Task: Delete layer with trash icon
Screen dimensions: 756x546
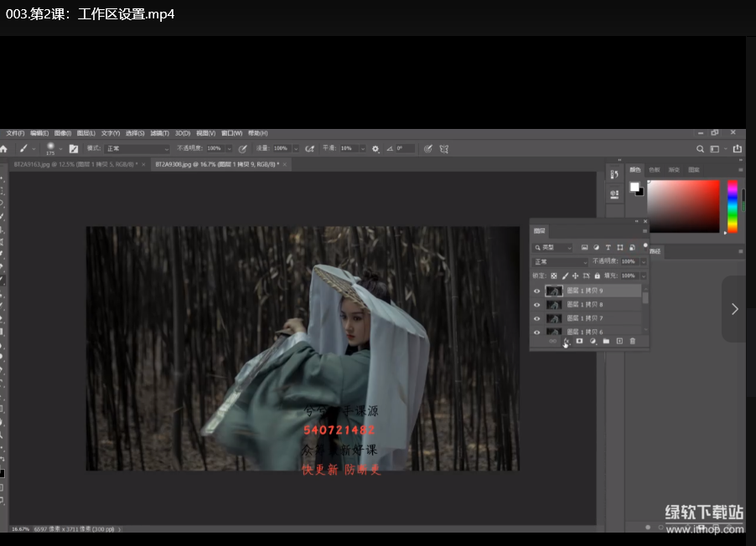Action: pos(633,341)
